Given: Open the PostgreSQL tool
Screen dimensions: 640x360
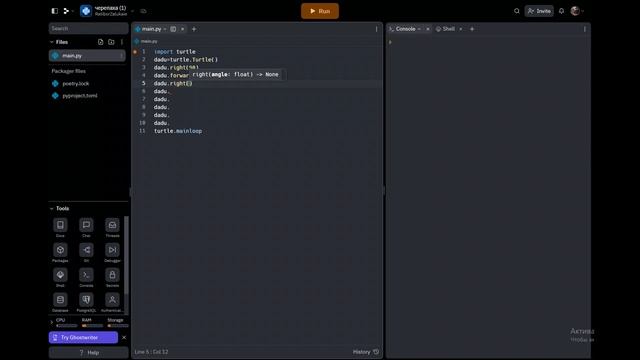Looking at the screenshot, I should [x=86, y=302].
